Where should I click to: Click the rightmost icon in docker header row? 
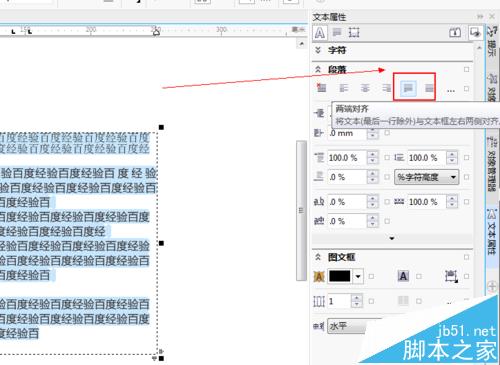coord(475,33)
